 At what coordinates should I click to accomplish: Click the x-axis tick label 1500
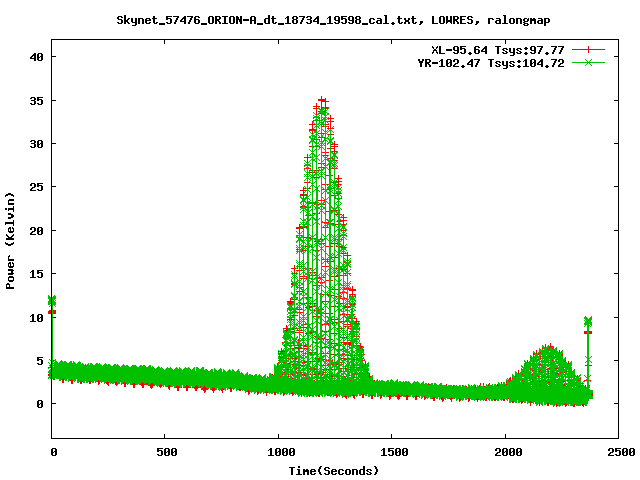(x=394, y=452)
